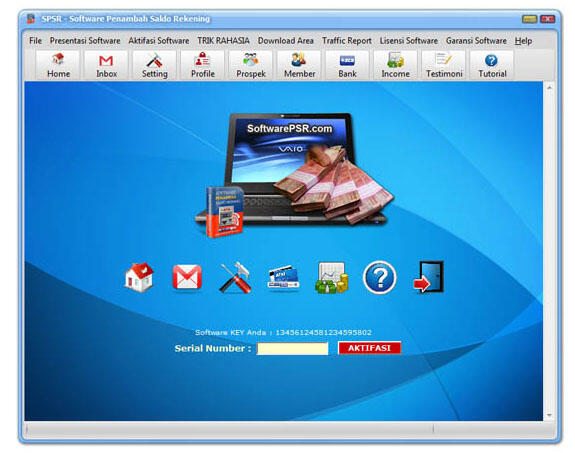This screenshot has height=453, width=575.
Task: Click the vertical scrollbar down arrow
Action: tap(549, 415)
